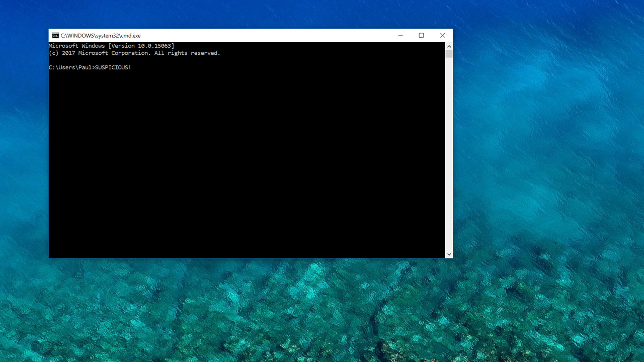Click the scrollbar down arrow
This screenshot has width=644, height=362.
(x=449, y=254)
